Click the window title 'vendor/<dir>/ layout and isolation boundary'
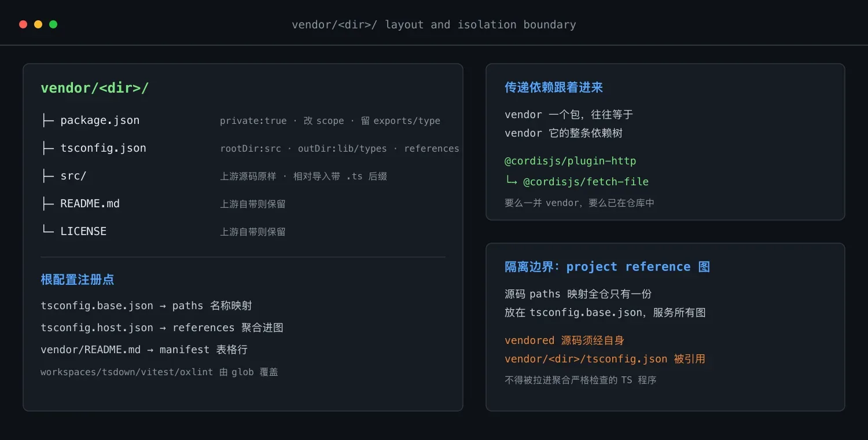 pos(434,25)
